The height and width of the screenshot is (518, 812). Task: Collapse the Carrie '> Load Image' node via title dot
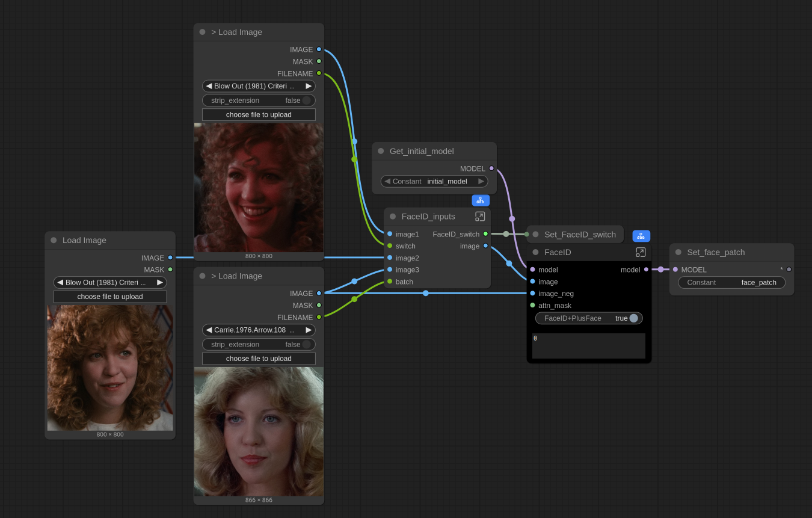pos(202,276)
